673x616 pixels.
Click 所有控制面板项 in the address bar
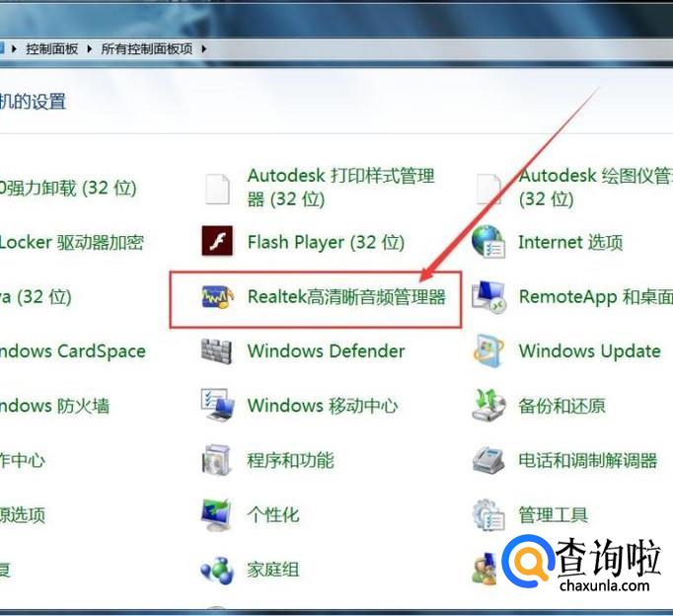[x=147, y=49]
